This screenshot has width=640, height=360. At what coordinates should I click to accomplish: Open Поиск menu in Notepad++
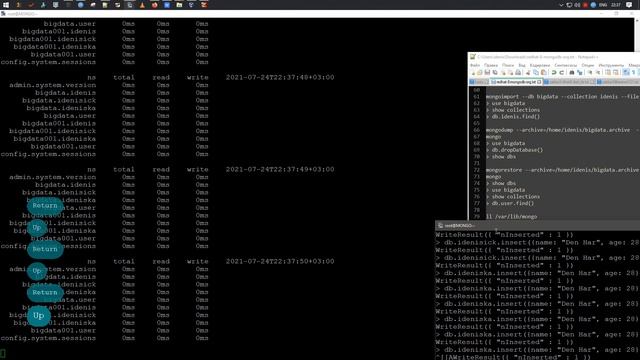(508, 65)
